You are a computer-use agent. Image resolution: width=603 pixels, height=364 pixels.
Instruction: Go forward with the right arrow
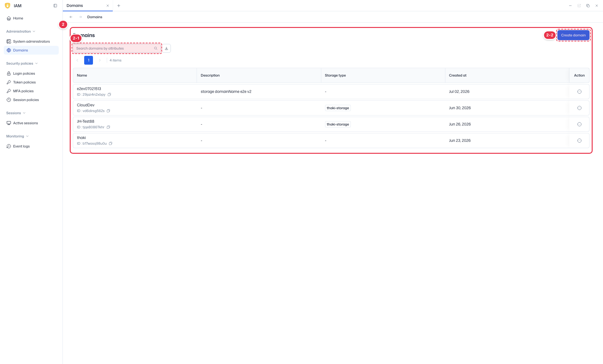[80, 17]
